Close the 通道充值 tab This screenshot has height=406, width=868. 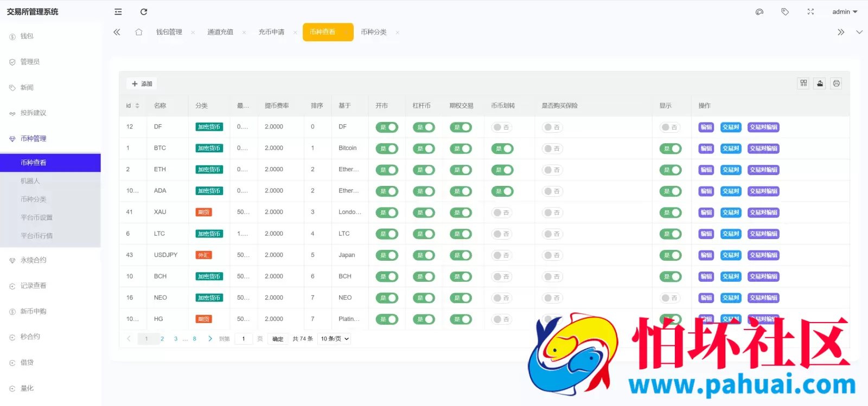[x=244, y=33]
